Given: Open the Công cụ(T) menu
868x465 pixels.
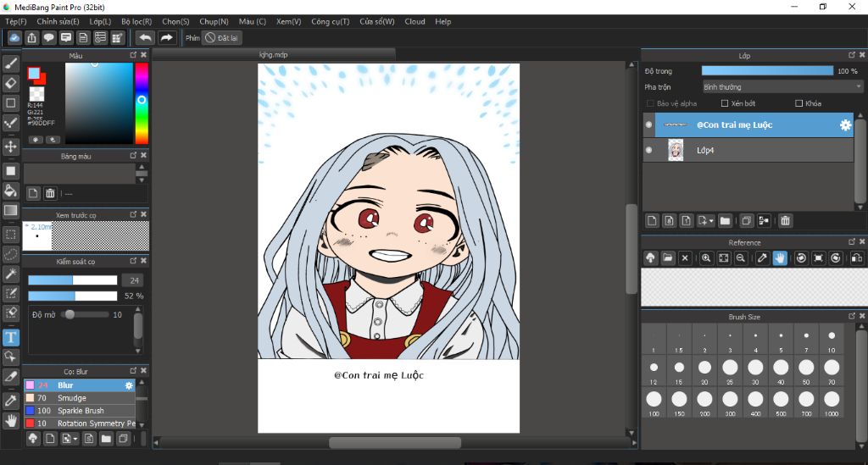Looking at the screenshot, I should click(331, 21).
